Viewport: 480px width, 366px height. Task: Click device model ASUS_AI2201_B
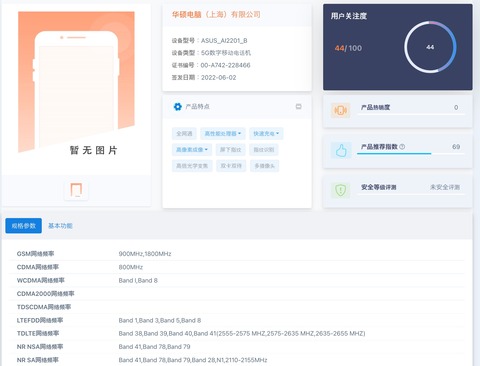tap(224, 41)
